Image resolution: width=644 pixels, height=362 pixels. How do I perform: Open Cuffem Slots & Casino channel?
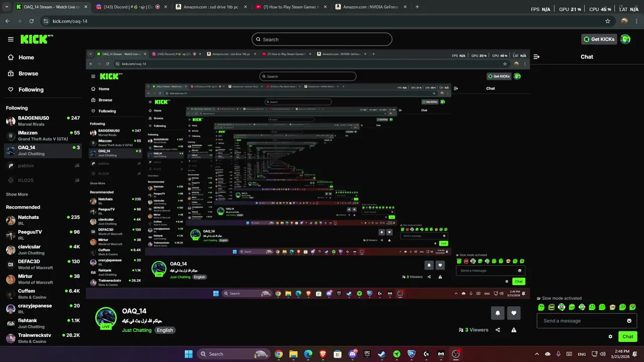coord(43,294)
